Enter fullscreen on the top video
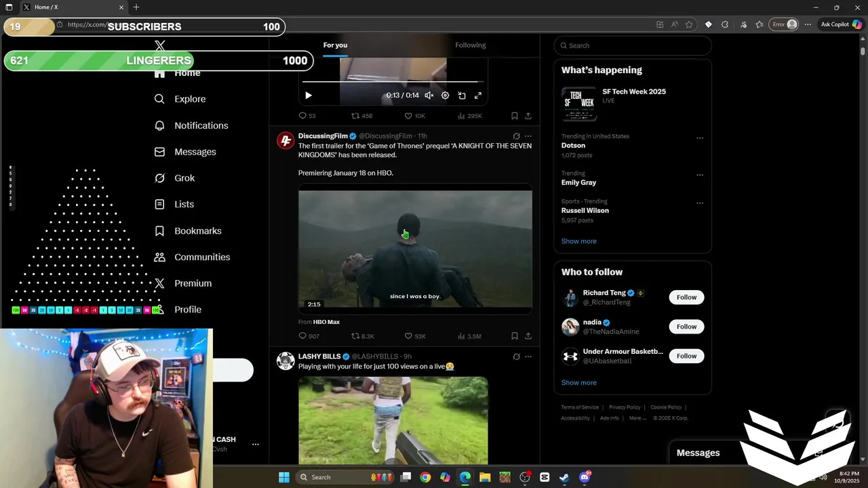 click(x=478, y=96)
